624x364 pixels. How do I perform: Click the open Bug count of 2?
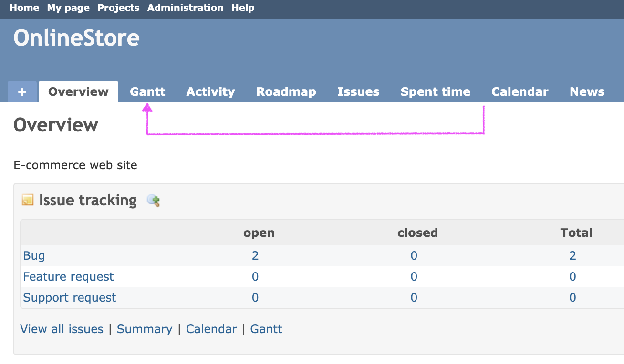coord(255,256)
